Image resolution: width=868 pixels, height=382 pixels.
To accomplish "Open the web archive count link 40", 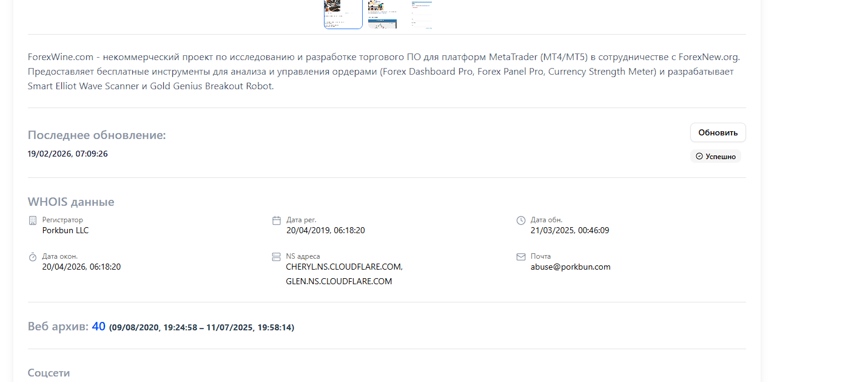I will point(99,327).
